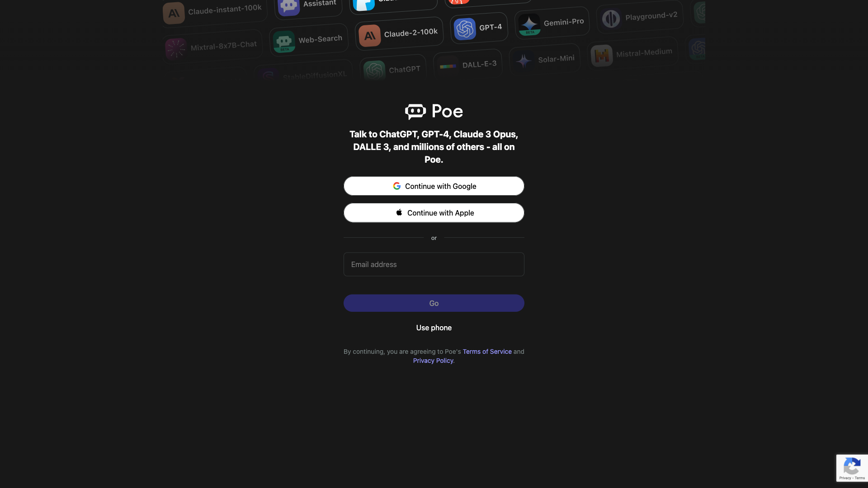The image size is (868, 488).
Task: Click the Privacy Policy link
Action: pos(433,361)
